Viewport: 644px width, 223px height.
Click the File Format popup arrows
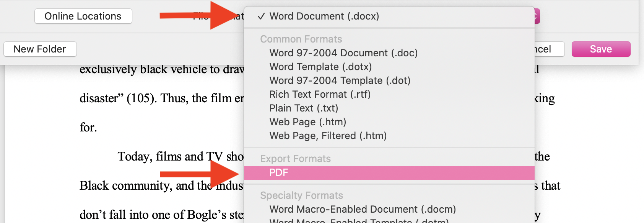[536, 16]
